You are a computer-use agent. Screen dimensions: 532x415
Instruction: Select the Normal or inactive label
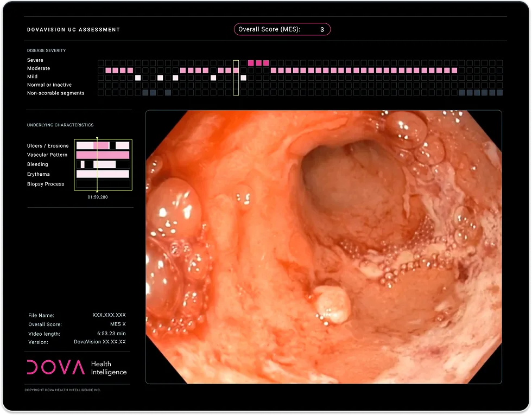[x=49, y=85]
